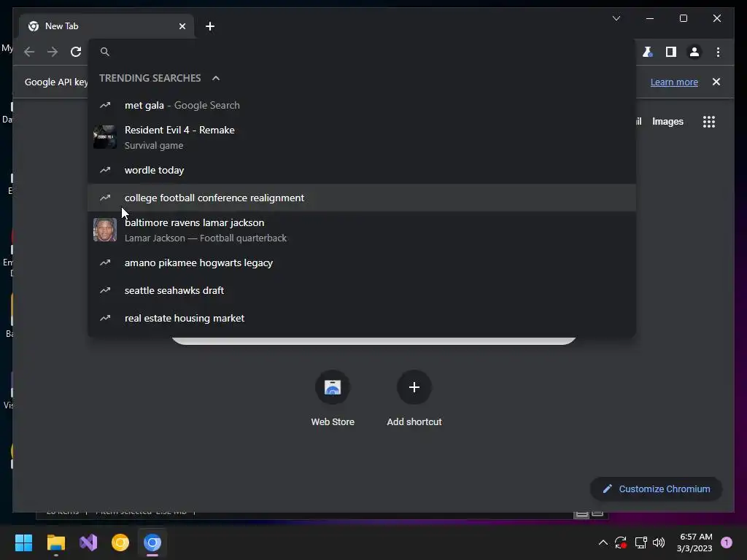
Task: Select the met gala suggestion
Action: coord(362,105)
